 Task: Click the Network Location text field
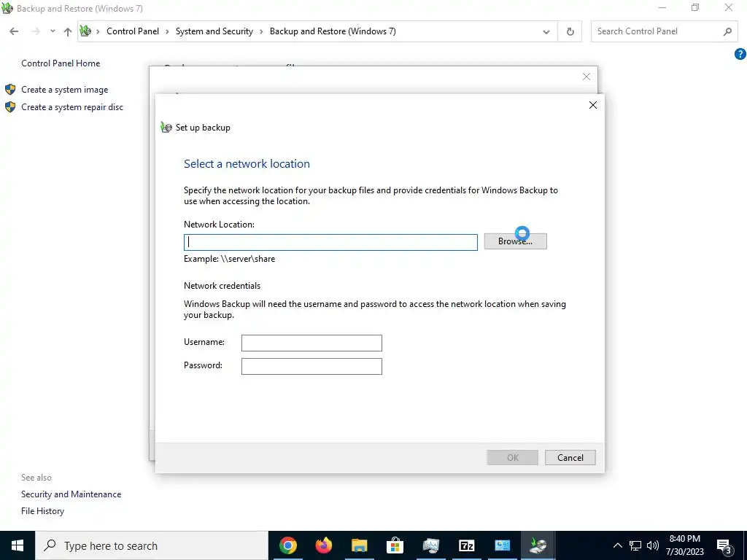click(330, 242)
